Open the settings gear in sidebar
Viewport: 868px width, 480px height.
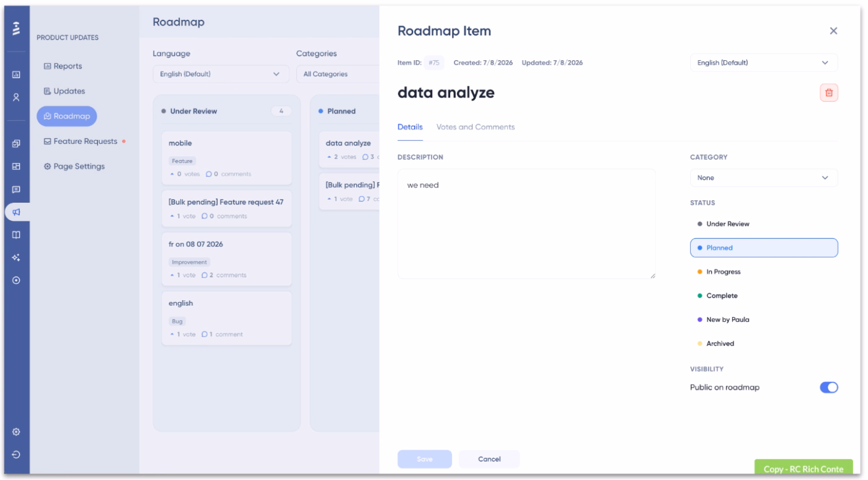click(x=17, y=431)
